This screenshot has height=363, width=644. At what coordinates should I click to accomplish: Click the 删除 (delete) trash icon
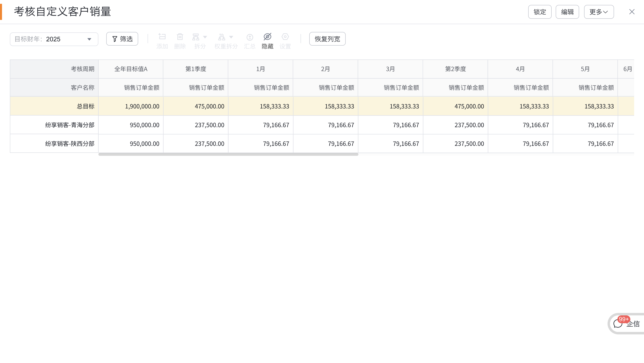tap(180, 37)
